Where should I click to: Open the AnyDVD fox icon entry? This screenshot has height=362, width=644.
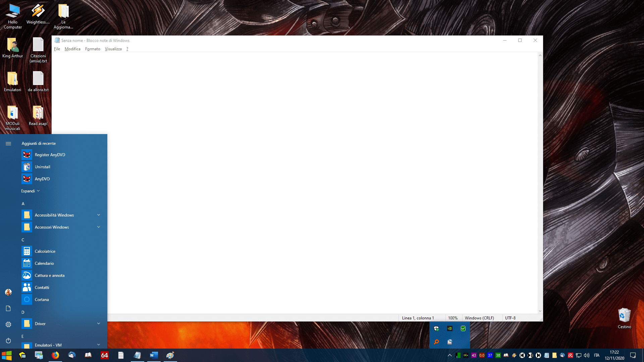pos(42,179)
